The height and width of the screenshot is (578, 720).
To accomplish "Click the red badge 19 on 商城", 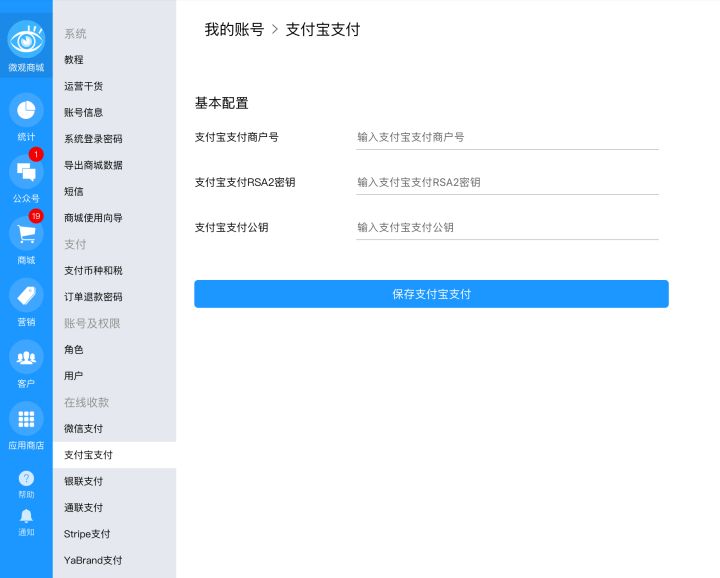I will pyautogui.click(x=36, y=216).
